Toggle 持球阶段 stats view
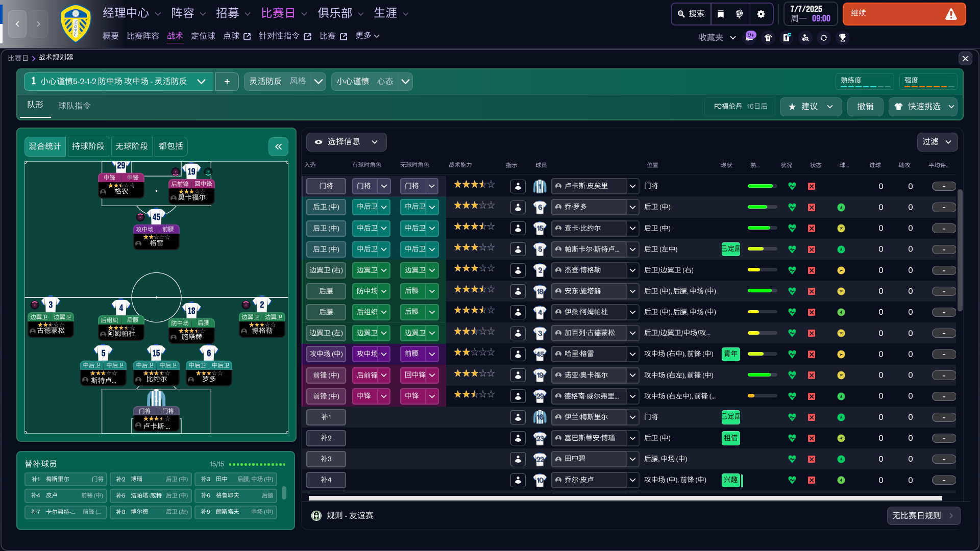Viewport: 980px width, 551px height. (x=88, y=146)
